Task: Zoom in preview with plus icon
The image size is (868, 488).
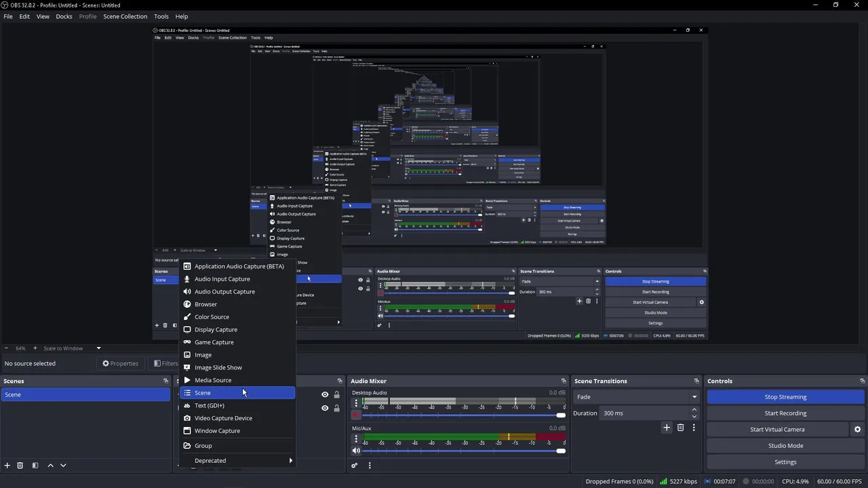Action: (34, 348)
